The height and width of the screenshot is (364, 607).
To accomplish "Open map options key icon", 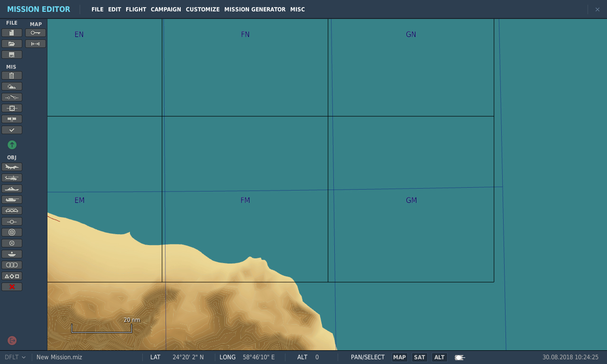I will (36, 33).
